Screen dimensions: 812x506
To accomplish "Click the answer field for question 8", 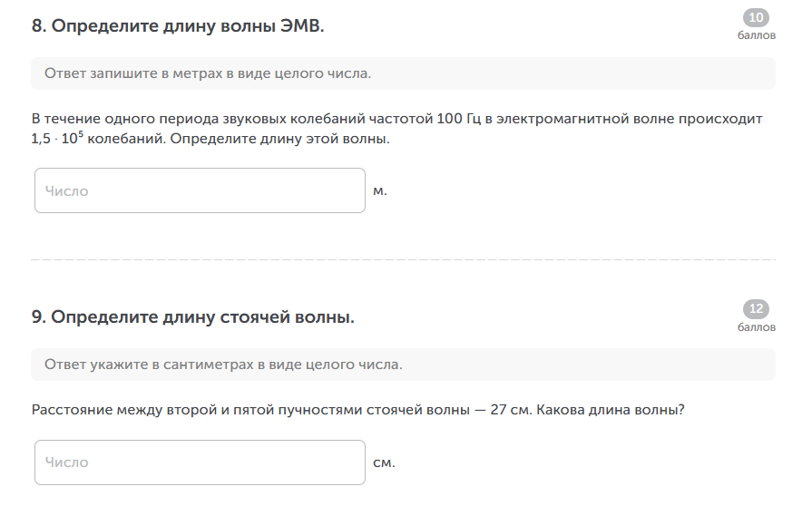I will pyautogui.click(x=200, y=190).
